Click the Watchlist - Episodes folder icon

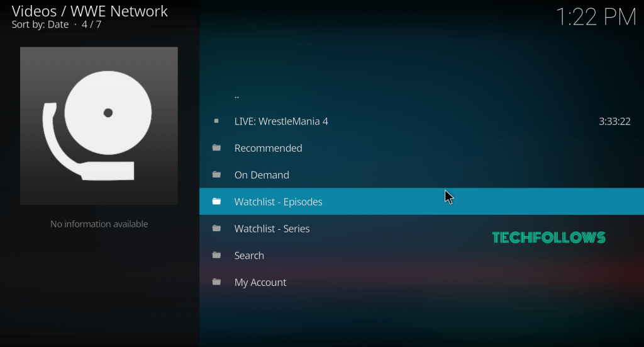click(216, 202)
